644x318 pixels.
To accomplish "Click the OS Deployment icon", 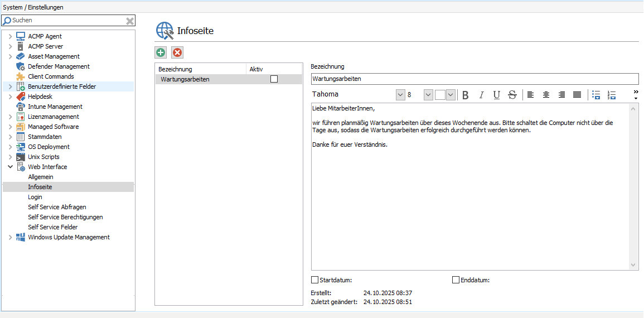I will [x=21, y=147].
